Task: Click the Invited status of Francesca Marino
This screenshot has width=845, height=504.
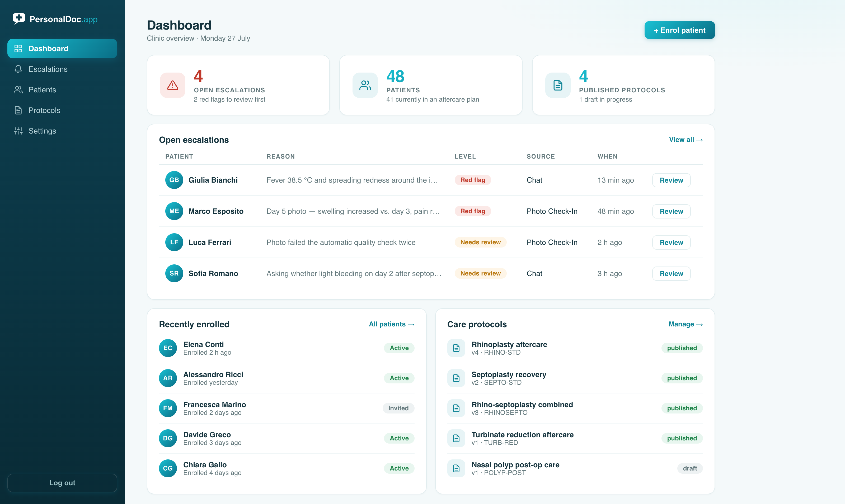Action: tap(398, 408)
